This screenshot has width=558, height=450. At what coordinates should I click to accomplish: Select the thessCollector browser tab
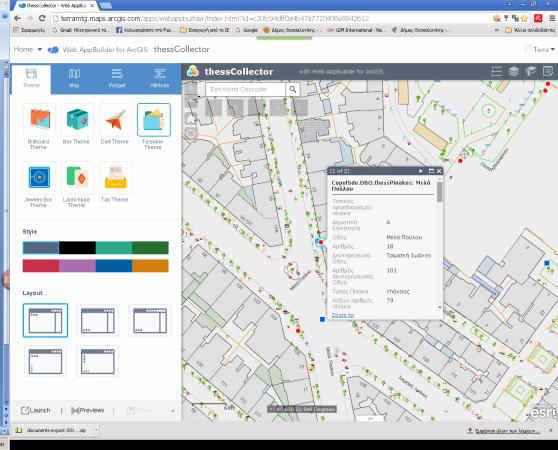[57, 5]
